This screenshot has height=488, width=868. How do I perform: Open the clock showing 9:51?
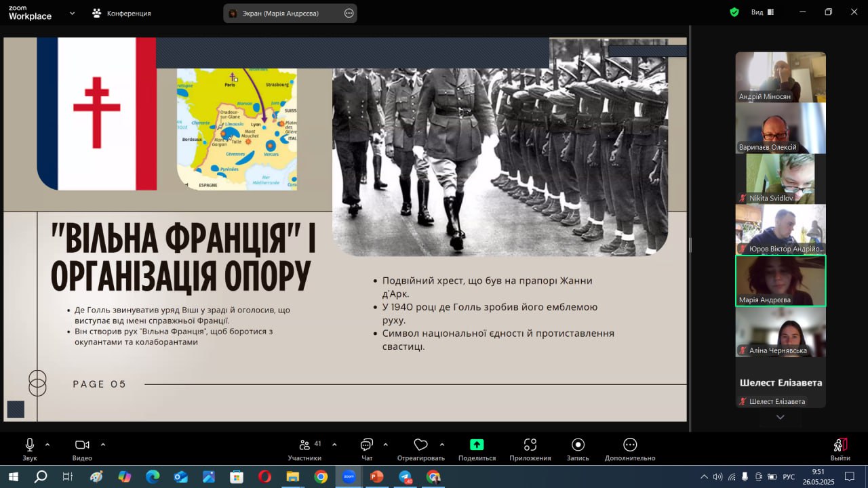coord(818,476)
